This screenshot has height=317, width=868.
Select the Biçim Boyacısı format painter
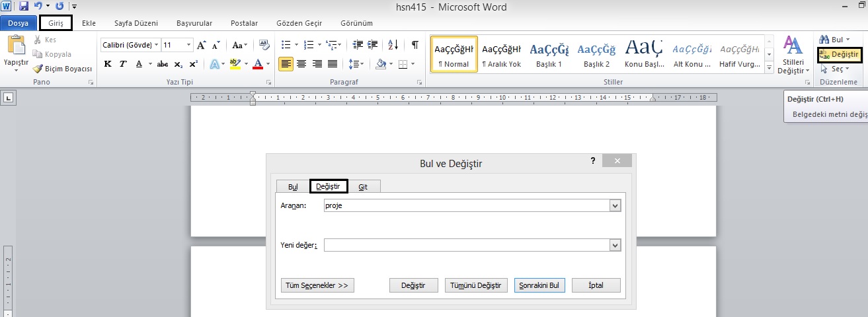point(63,69)
